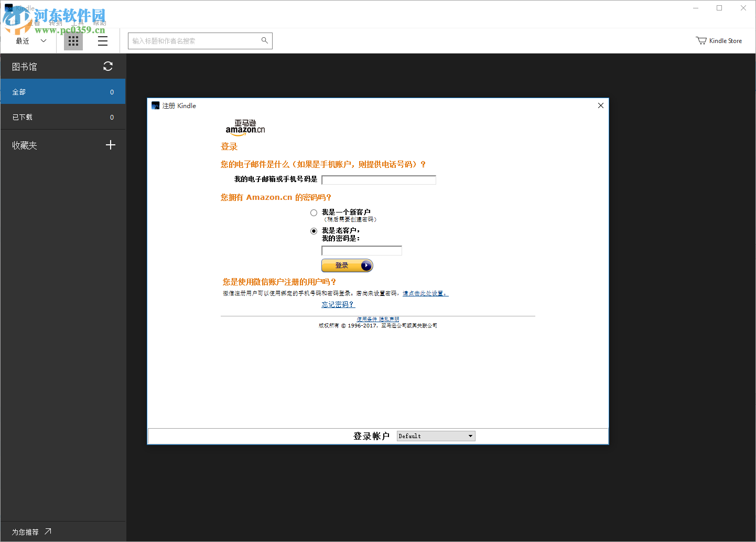
Task: Expand the 工具 menu
Action: tap(79, 23)
